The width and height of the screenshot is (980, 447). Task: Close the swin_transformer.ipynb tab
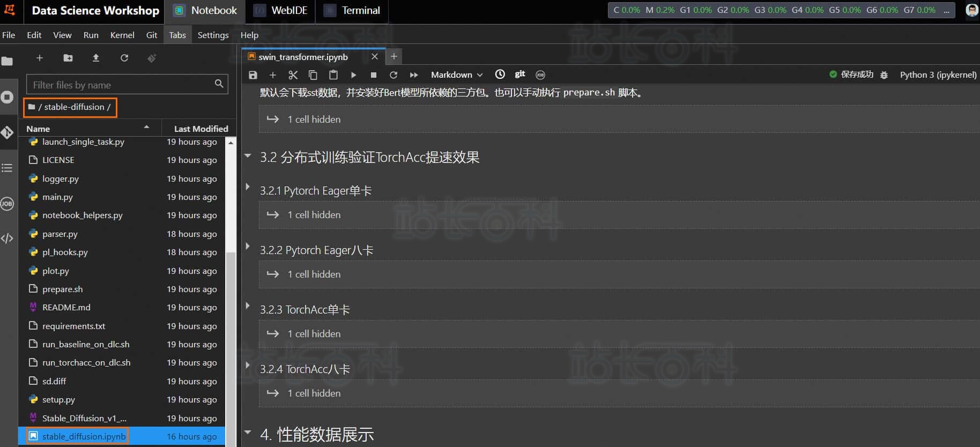pyautogui.click(x=375, y=56)
